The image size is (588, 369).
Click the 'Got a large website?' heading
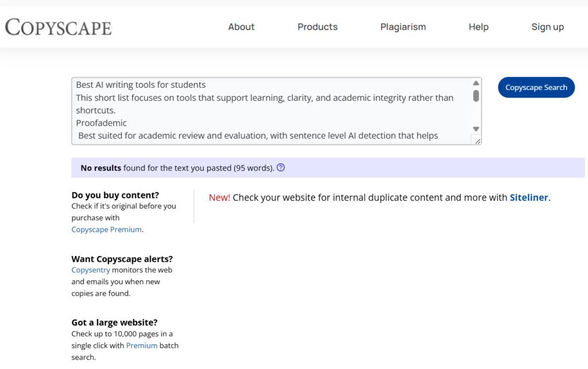pos(114,322)
